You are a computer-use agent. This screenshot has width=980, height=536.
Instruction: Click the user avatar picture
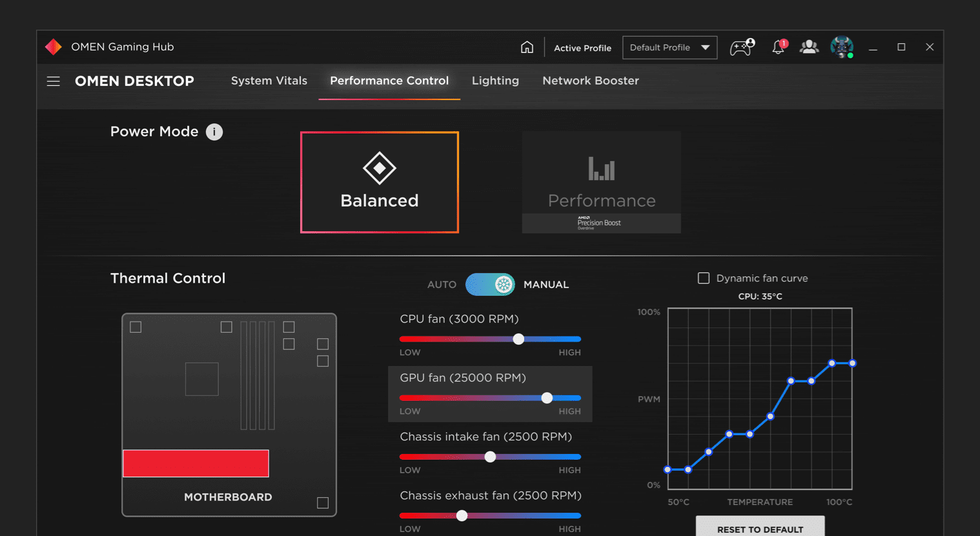(x=842, y=47)
